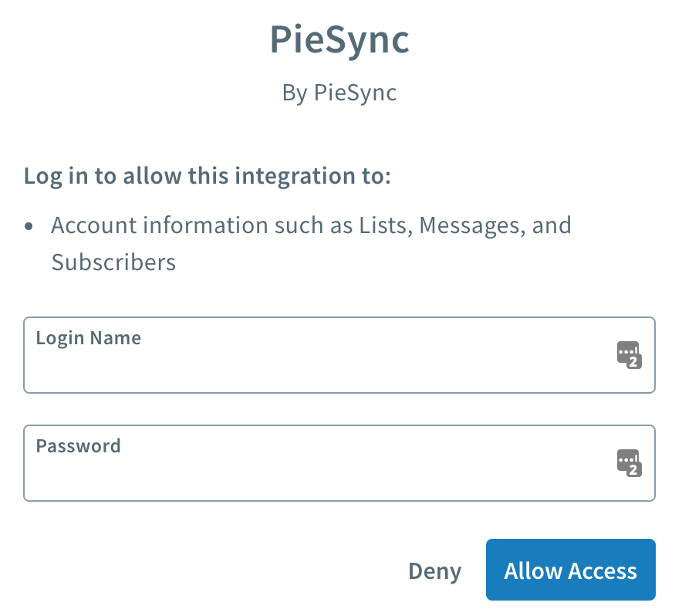This screenshot has width=682, height=616.
Task: Deny the PieSync integration request
Action: coord(434,570)
